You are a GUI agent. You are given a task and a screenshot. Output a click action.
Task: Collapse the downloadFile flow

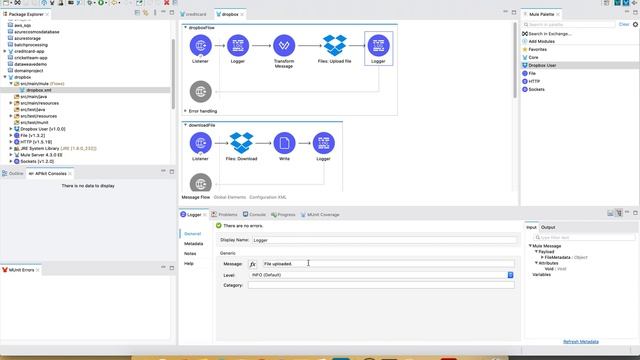[185, 125]
